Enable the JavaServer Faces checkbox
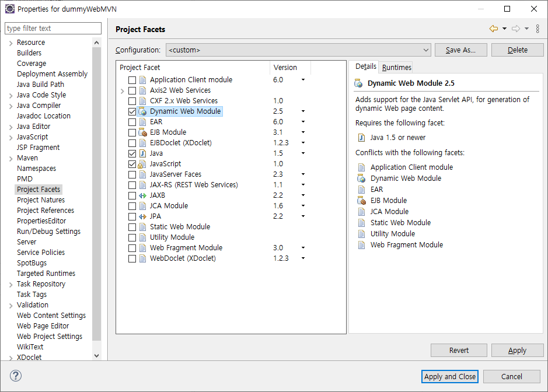548x392 pixels. point(132,174)
